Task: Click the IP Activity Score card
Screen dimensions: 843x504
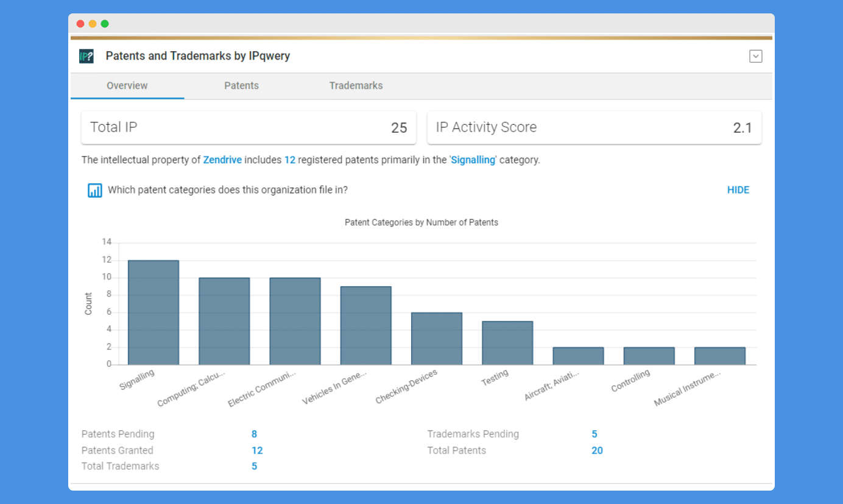Action: pyautogui.click(x=594, y=128)
